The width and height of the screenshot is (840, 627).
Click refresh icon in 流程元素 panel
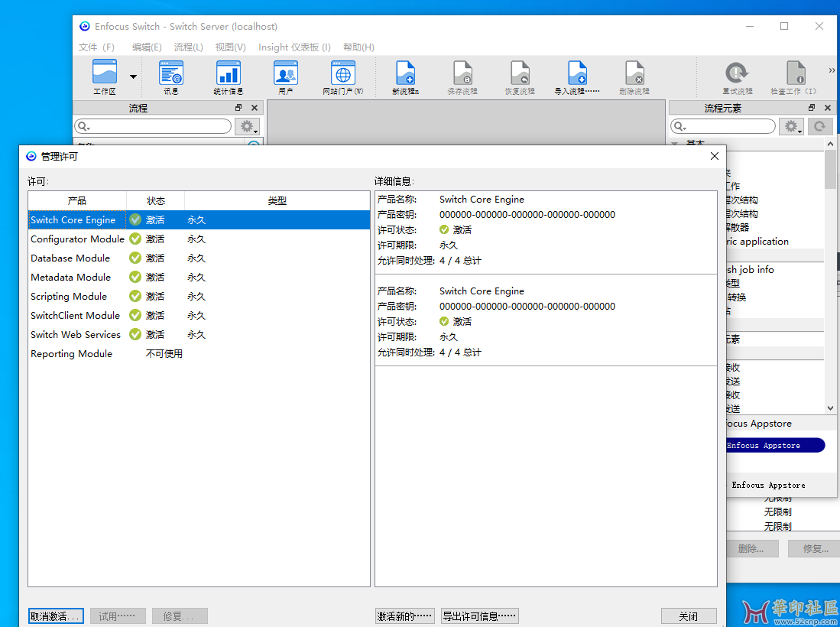pyautogui.click(x=819, y=126)
